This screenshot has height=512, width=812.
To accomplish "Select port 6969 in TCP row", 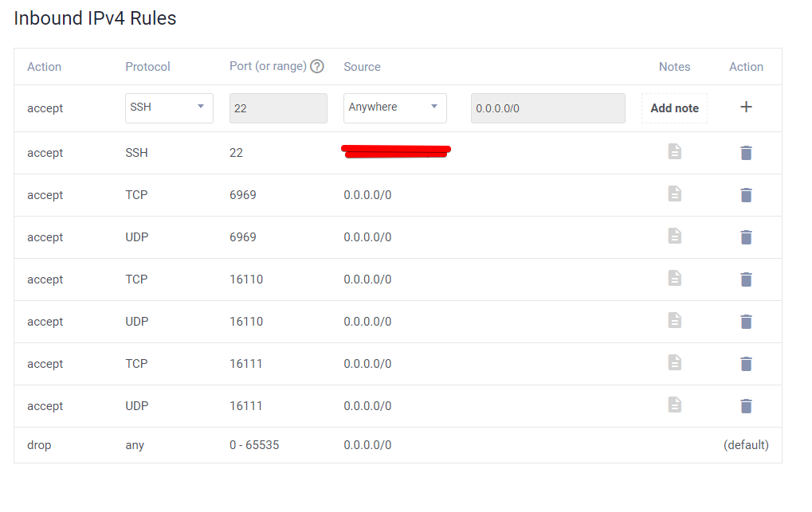I will point(243,195).
